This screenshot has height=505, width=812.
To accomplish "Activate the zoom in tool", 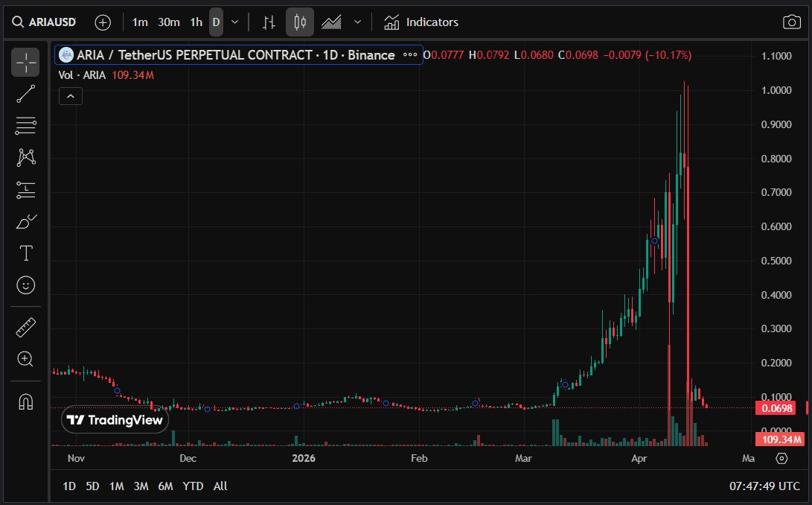I will click(25, 359).
